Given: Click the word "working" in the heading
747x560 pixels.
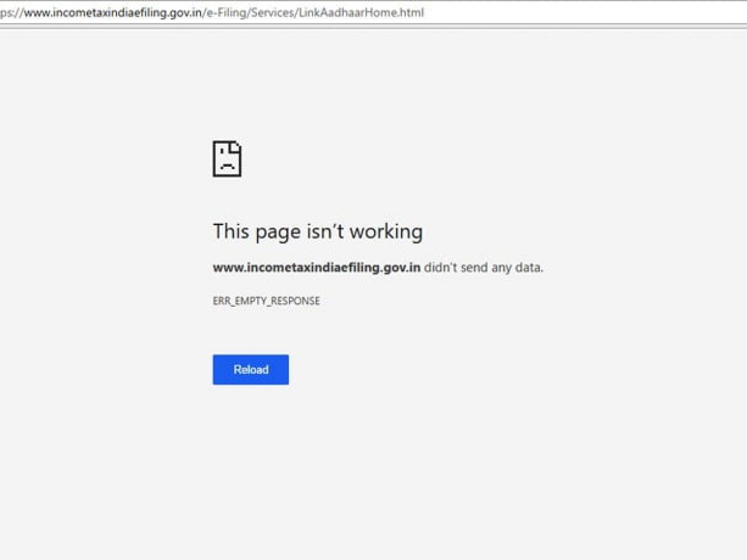Looking at the screenshot, I should 386,232.
